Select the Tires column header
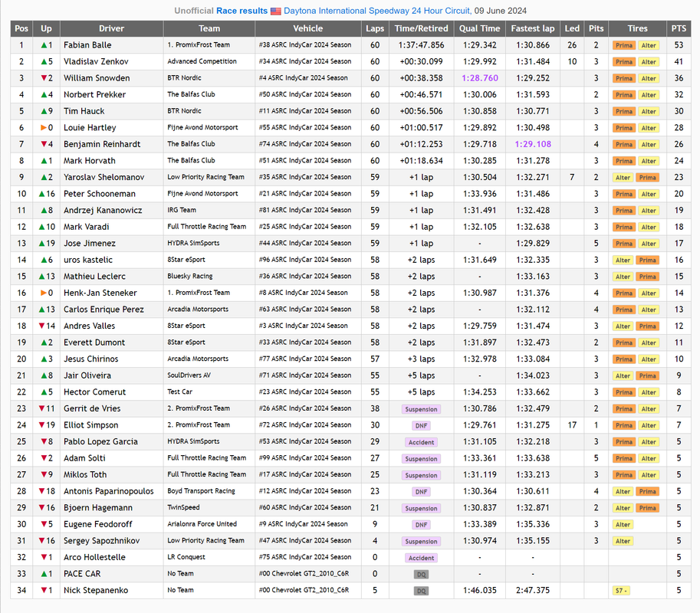Viewport: 700px width, 613px height. tap(637, 28)
